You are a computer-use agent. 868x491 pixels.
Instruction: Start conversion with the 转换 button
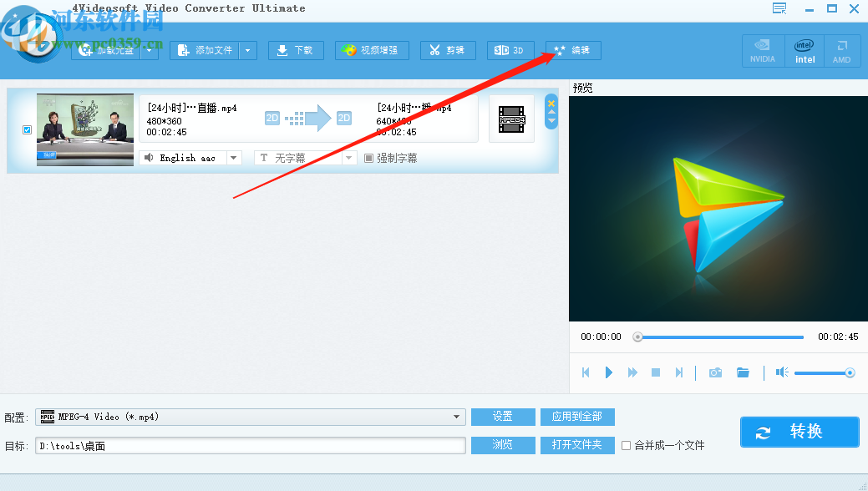(x=799, y=432)
